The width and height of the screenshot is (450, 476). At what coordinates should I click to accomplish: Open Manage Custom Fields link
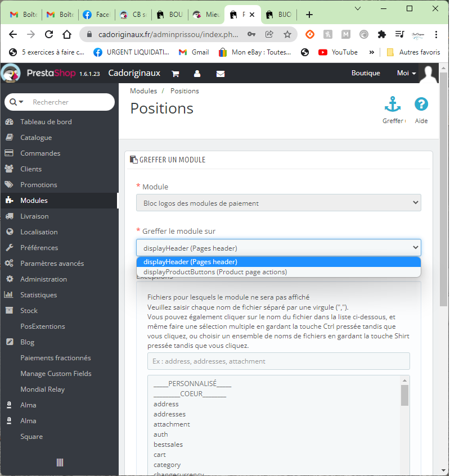56,374
